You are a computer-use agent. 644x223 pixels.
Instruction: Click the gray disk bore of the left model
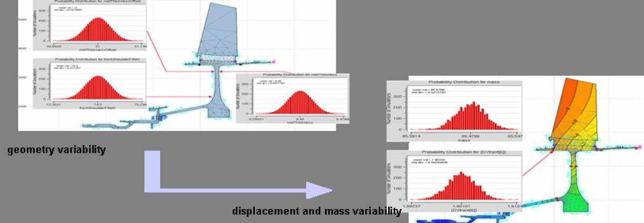point(218,109)
